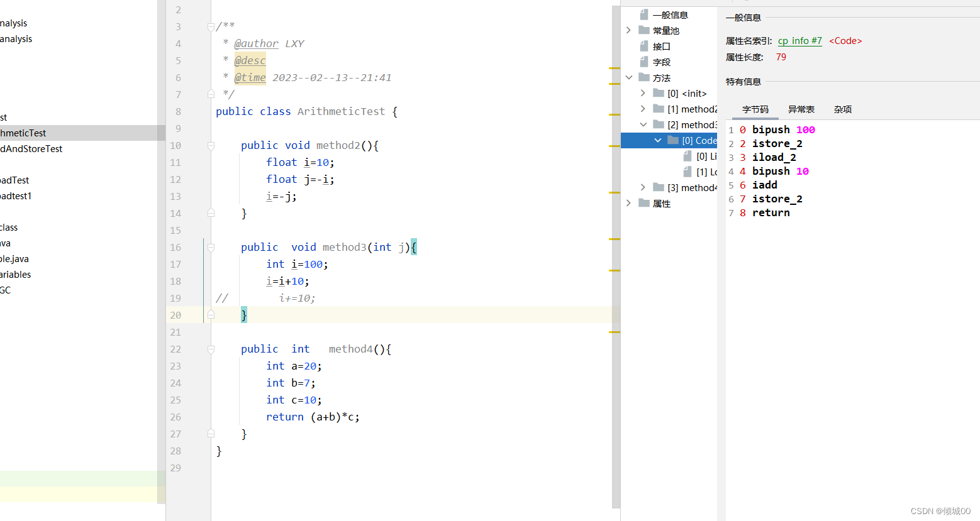Click the folder icon next to 属性

click(644, 203)
